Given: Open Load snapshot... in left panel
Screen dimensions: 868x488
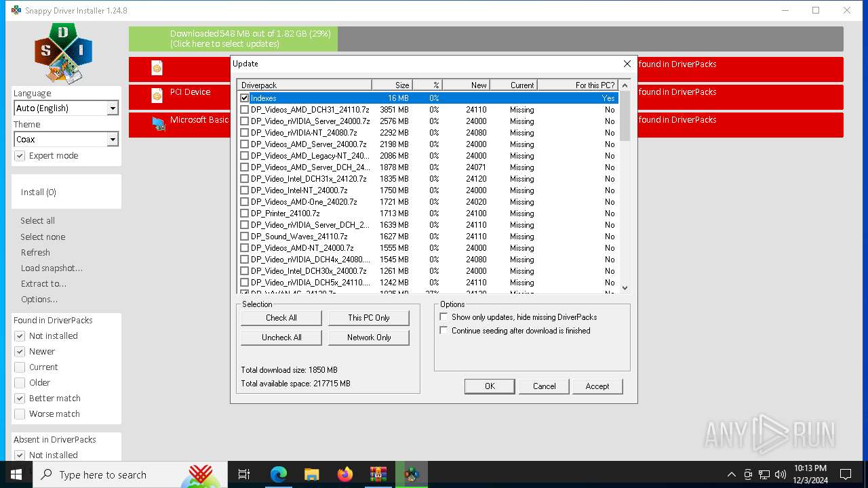Looking at the screenshot, I should [52, 268].
